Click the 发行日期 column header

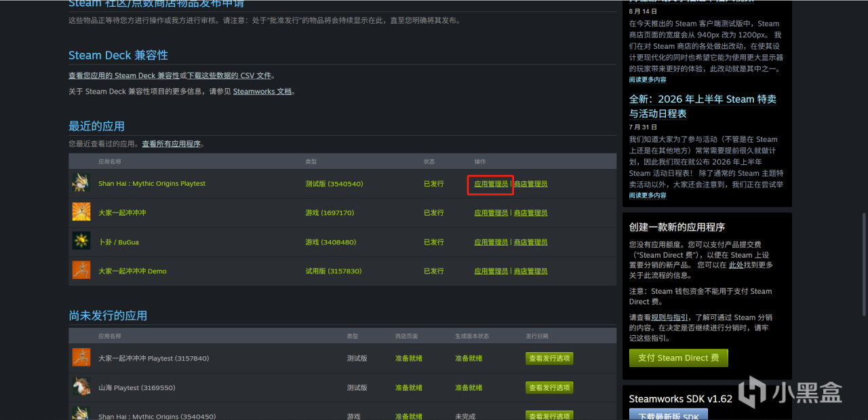[536, 336]
